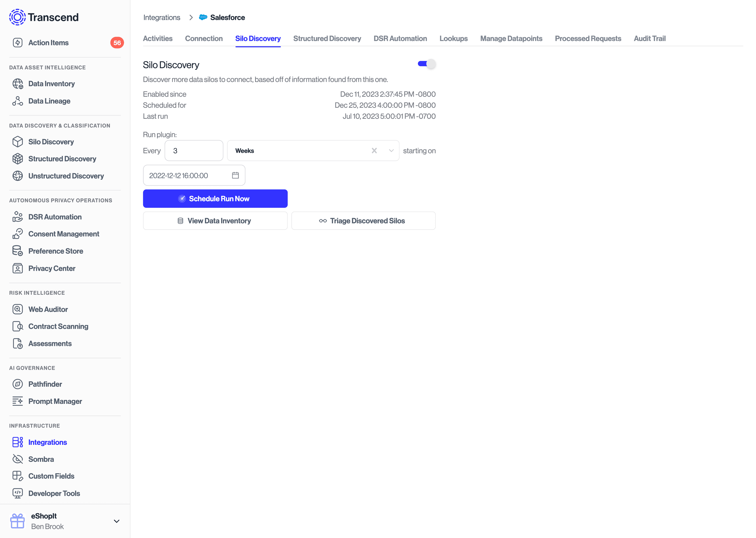Disable the Silo Discovery toggle
This screenshot has height=538, width=756.
[x=426, y=64]
